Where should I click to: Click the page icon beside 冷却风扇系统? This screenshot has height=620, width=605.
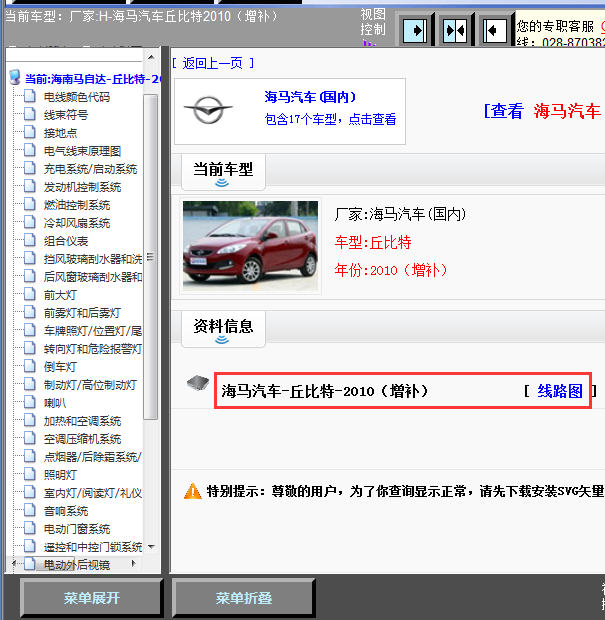(x=30, y=222)
